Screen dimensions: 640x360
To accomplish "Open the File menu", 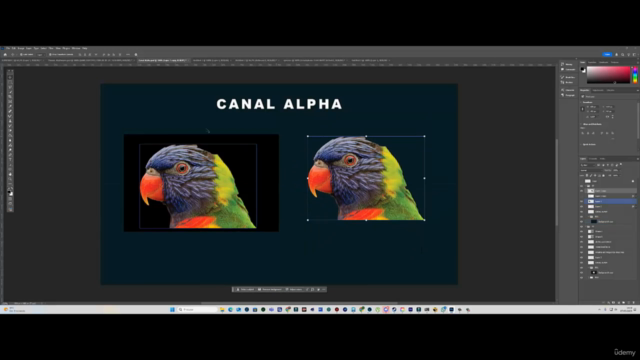I will tap(8, 48).
